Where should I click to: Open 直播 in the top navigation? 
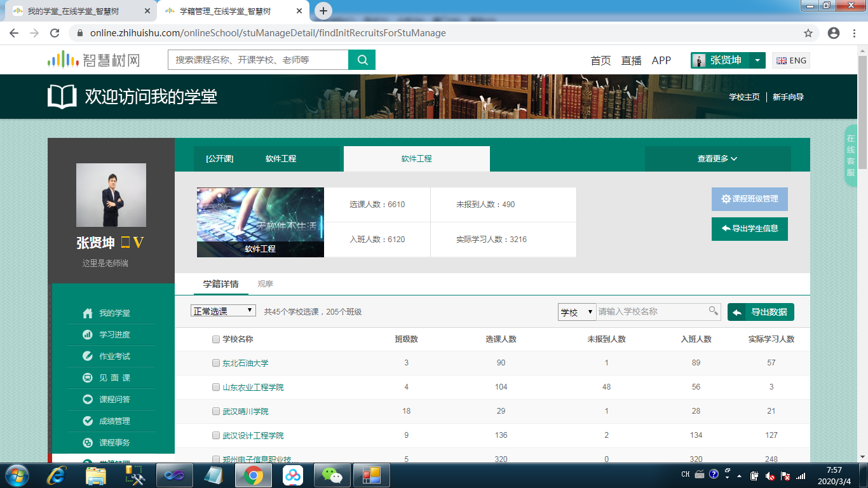pos(631,60)
